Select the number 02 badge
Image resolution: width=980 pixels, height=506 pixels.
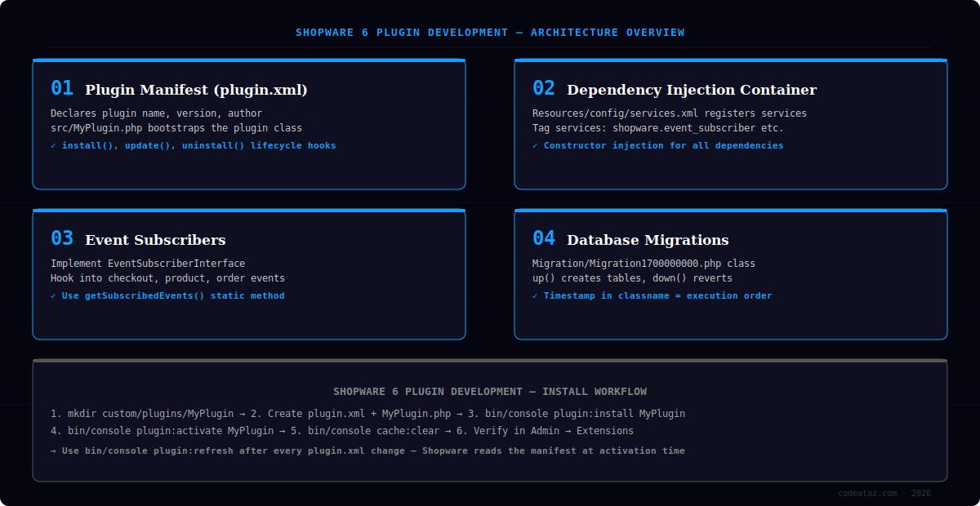click(544, 88)
